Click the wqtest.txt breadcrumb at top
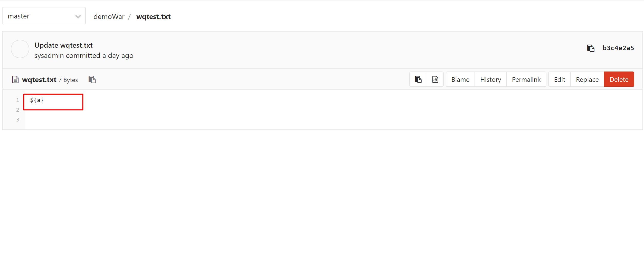The image size is (644, 263). pos(153,17)
